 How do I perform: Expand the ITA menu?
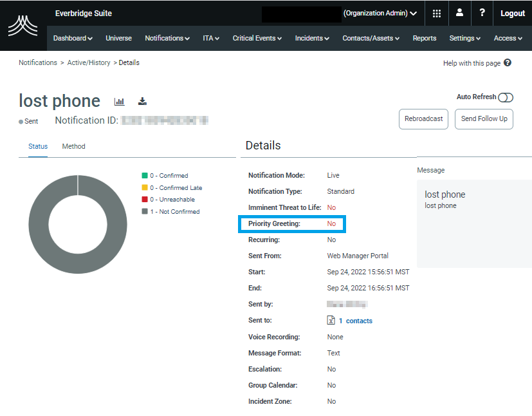tap(211, 39)
